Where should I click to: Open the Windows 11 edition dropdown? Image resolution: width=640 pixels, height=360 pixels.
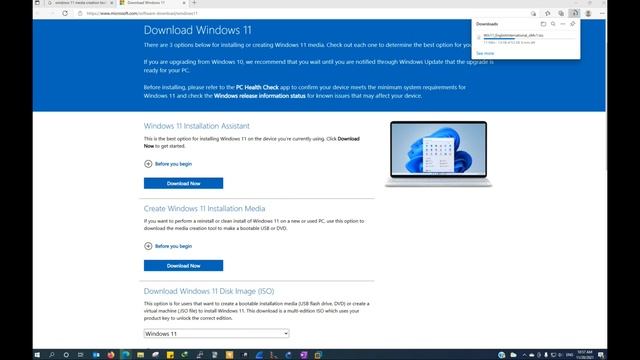(x=216, y=333)
